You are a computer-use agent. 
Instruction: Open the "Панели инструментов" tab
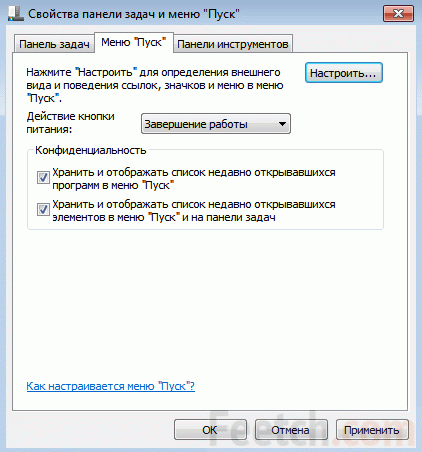coord(233,44)
